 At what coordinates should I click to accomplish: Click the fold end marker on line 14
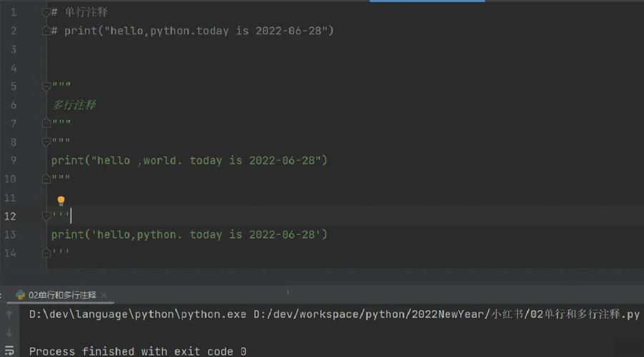point(47,253)
